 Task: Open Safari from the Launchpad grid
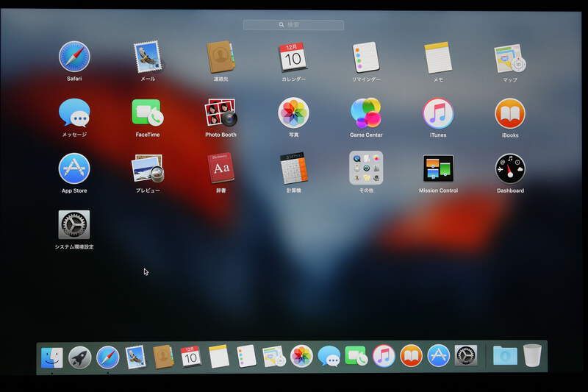(x=74, y=57)
